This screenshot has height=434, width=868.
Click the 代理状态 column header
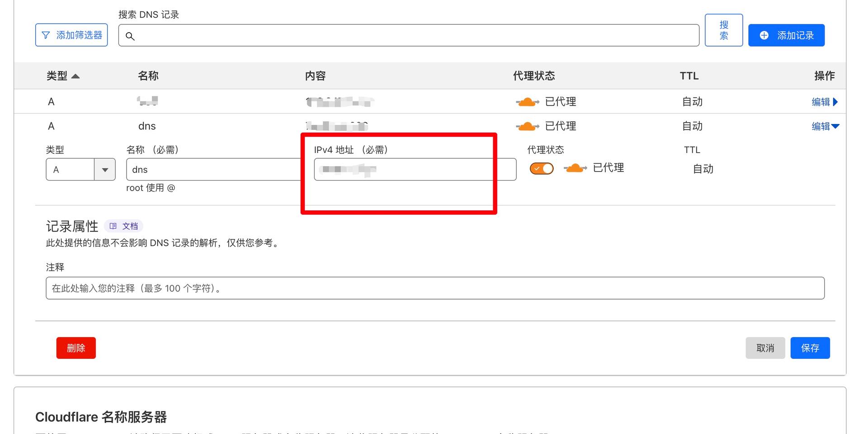coord(534,76)
